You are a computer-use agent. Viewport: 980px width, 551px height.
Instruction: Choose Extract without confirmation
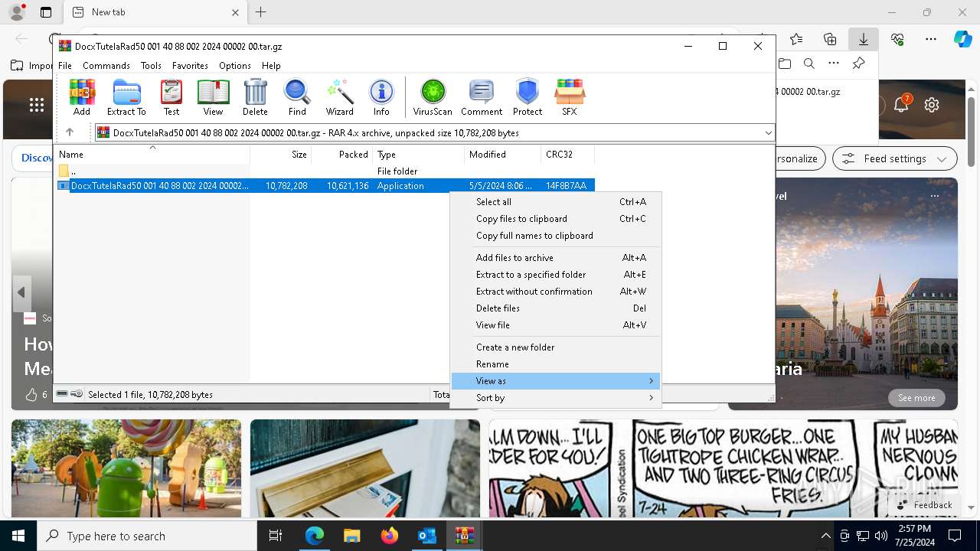click(556, 292)
